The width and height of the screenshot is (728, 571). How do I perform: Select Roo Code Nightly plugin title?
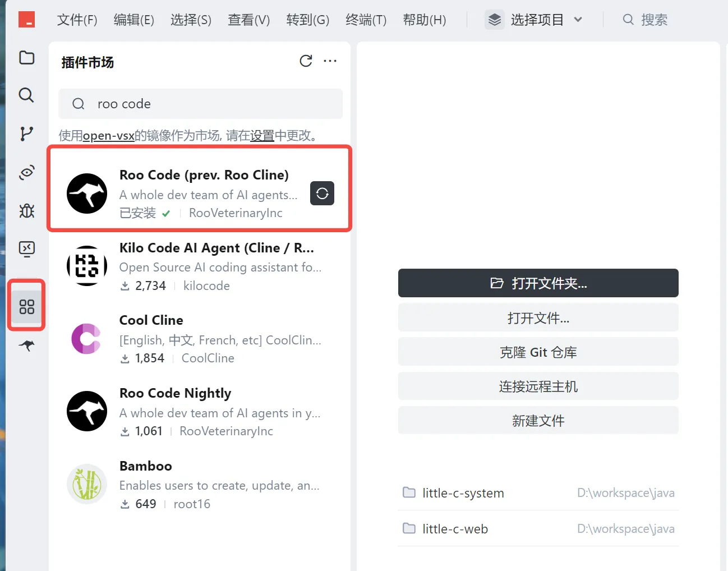coord(176,393)
